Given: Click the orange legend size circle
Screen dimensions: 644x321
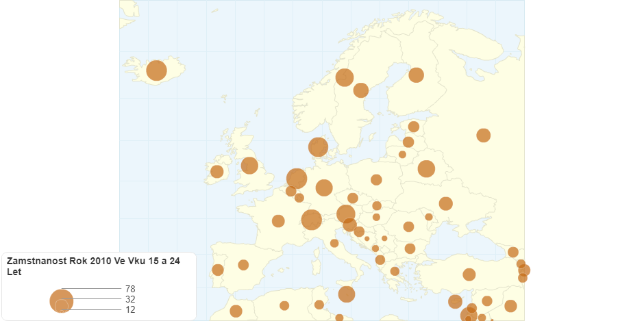Looking at the screenshot, I should coord(62,300).
